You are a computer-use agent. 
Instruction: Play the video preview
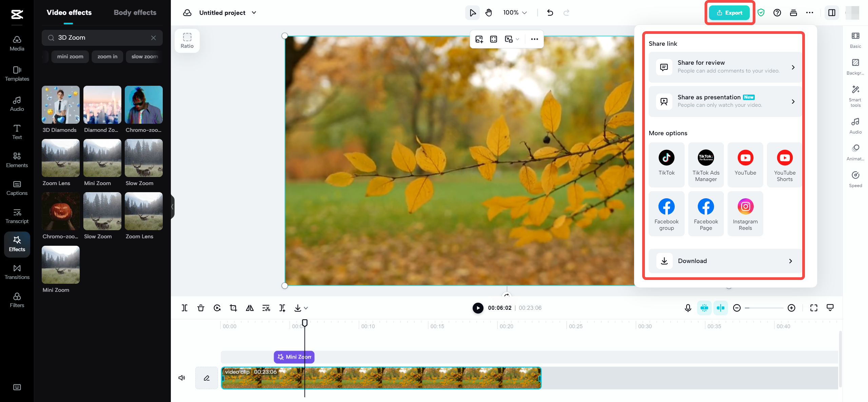[478, 308]
